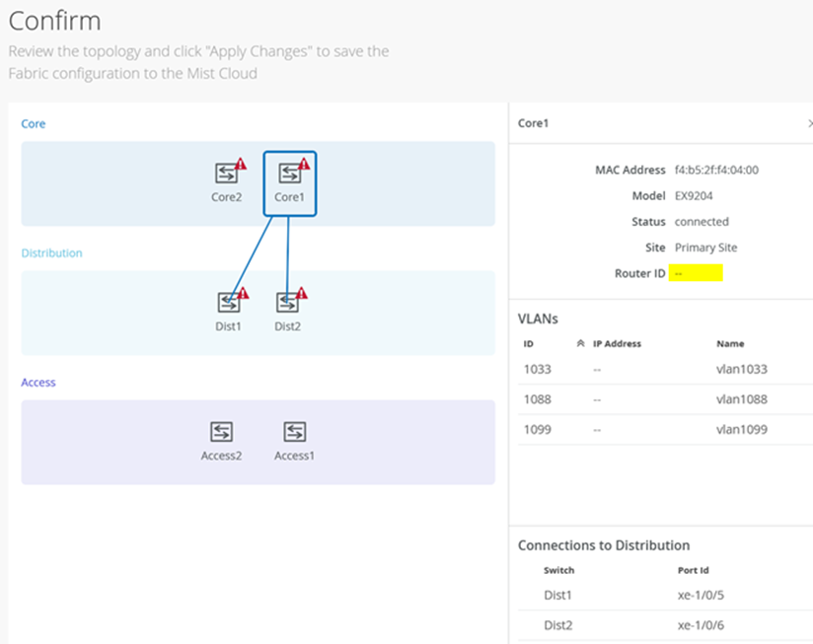The image size is (813, 644).
Task: Click the Distribution layer label
Action: pyautogui.click(x=52, y=253)
